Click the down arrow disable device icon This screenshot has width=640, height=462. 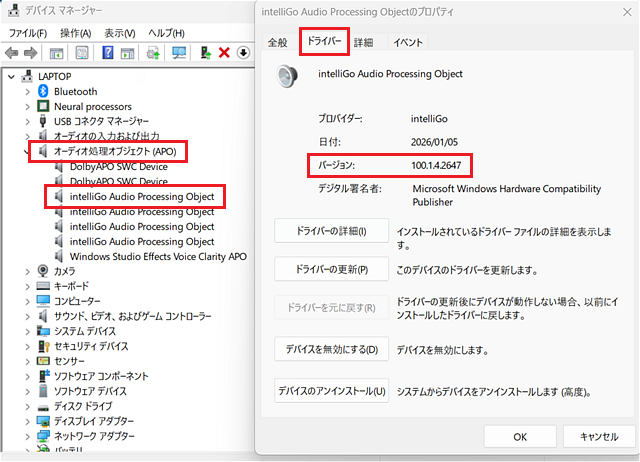click(x=244, y=53)
